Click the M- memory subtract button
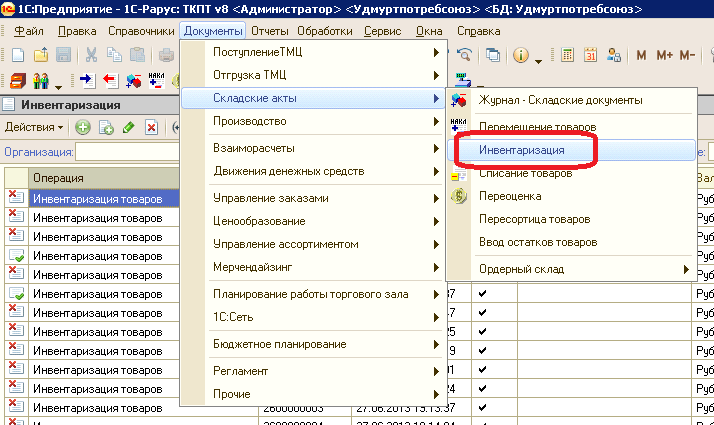The height and width of the screenshot is (425, 714). [x=687, y=56]
